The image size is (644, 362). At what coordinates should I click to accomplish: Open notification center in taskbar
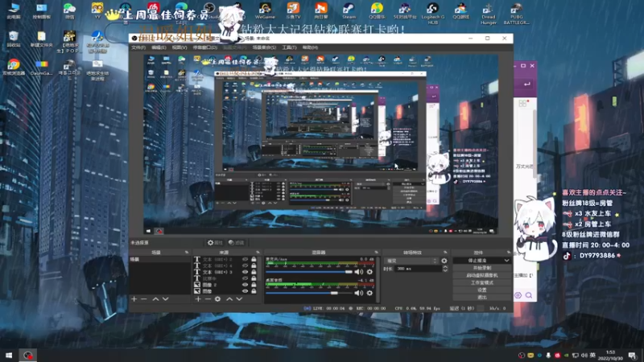632,356
